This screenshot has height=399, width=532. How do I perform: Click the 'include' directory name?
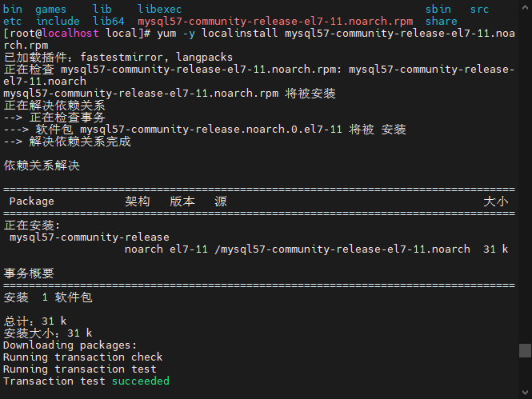pos(58,22)
